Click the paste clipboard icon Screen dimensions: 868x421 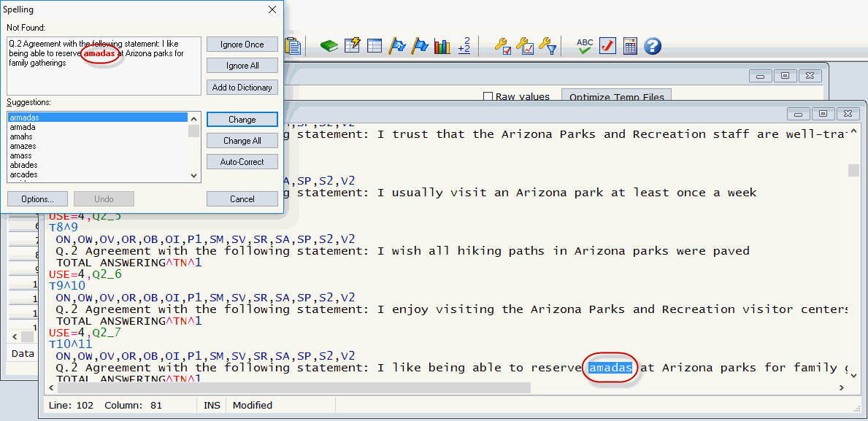point(293,46)
